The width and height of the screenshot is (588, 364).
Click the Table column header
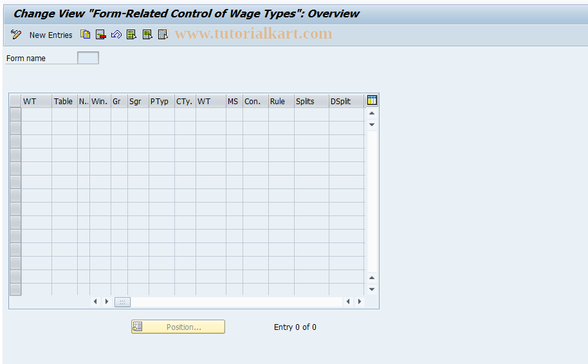[x=64, y=101]
